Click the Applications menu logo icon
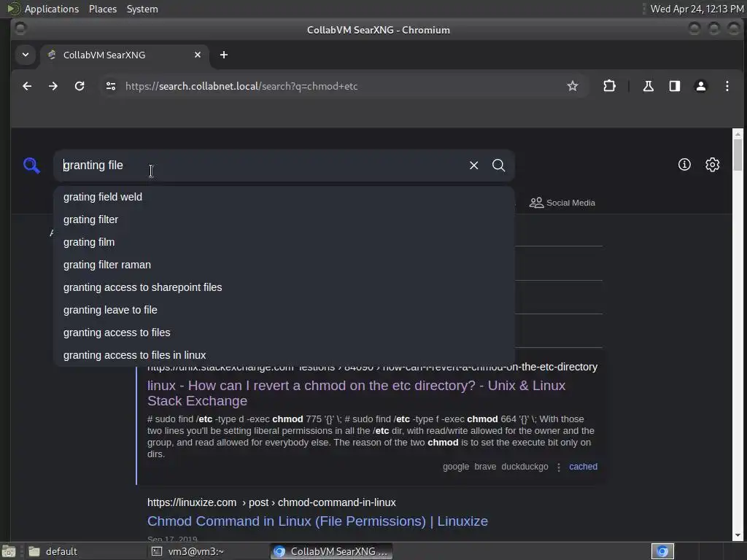747x560 pixels. pyautogui.click(x=13, y=9)
